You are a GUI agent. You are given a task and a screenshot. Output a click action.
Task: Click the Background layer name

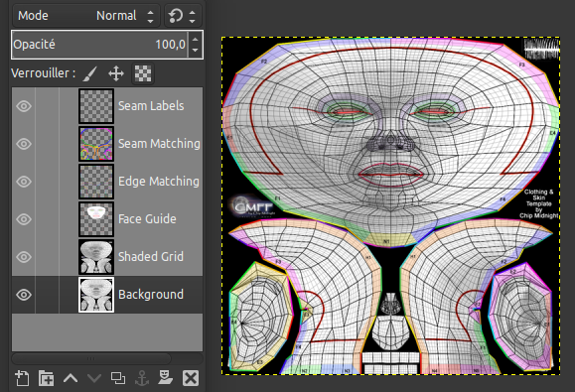click(151, 295)
